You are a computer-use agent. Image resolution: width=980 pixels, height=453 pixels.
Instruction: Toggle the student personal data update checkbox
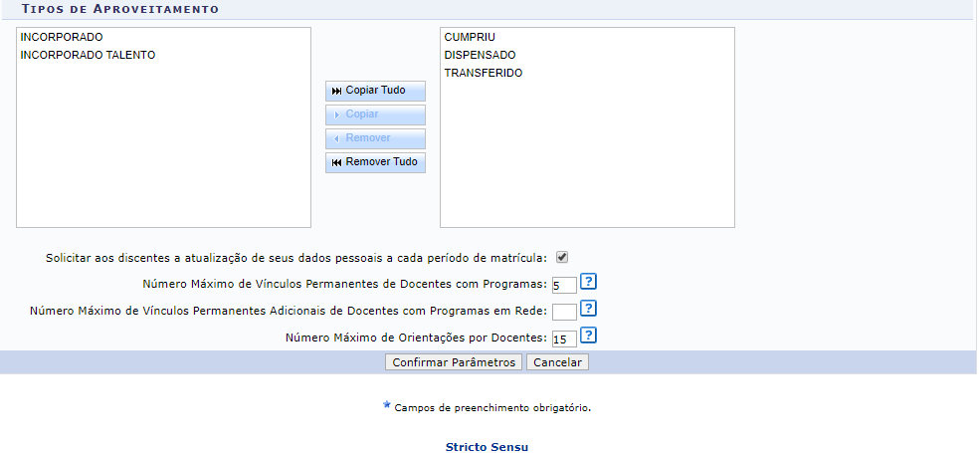click(562, 257)
